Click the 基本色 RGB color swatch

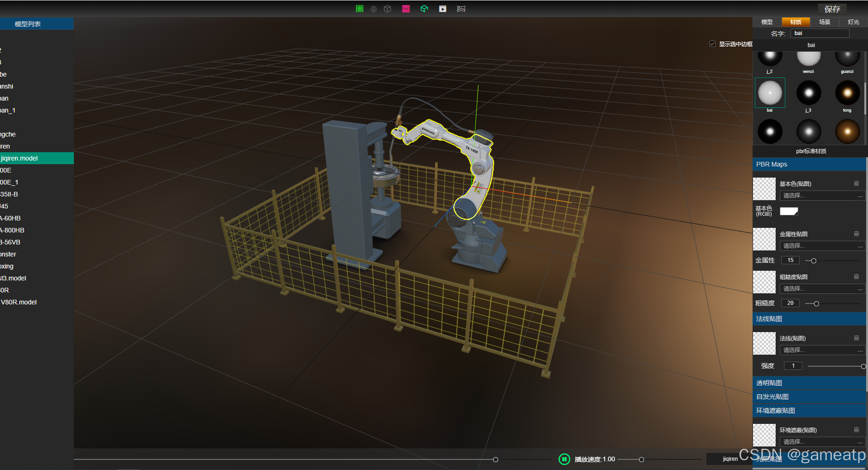point(789,211)
